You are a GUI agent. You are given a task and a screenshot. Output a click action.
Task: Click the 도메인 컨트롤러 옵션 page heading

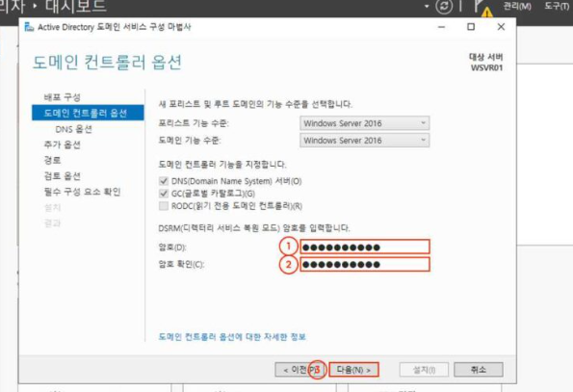108,63
